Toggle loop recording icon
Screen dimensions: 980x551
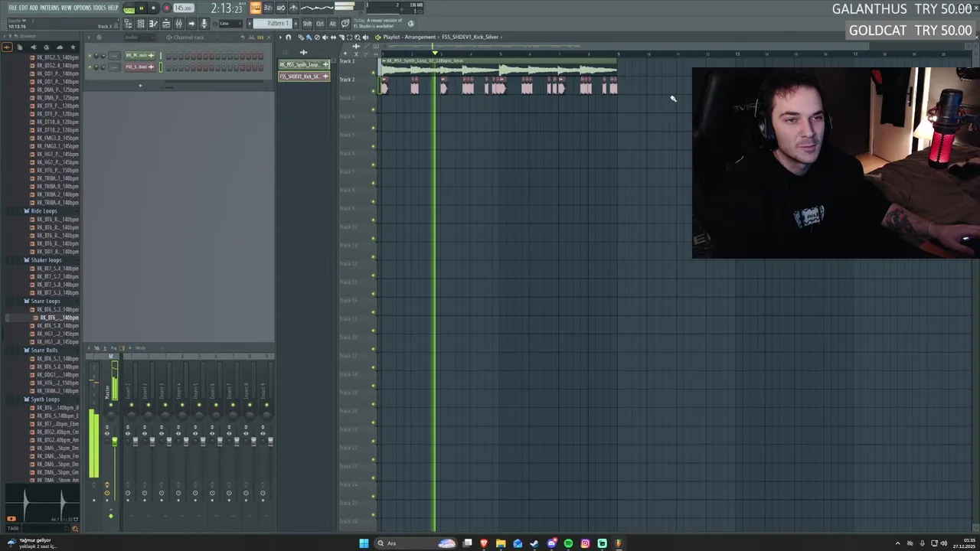pyautogui.click(x=281, y=8)
